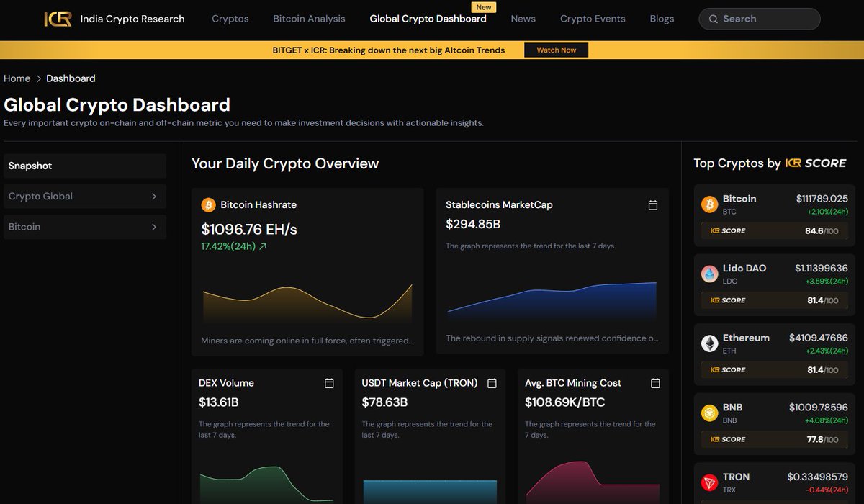Focus the Search input field
Viewport: 864px width, 504px height.
[760, 19]
